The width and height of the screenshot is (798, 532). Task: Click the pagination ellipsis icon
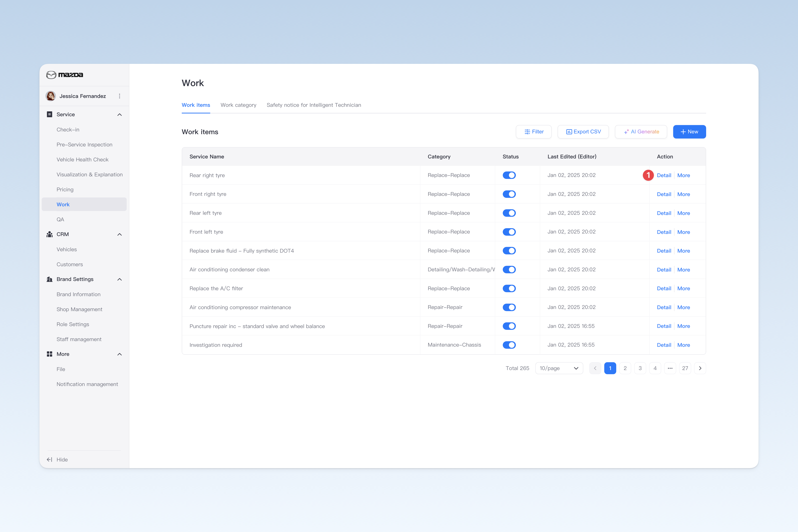(670, 368)
